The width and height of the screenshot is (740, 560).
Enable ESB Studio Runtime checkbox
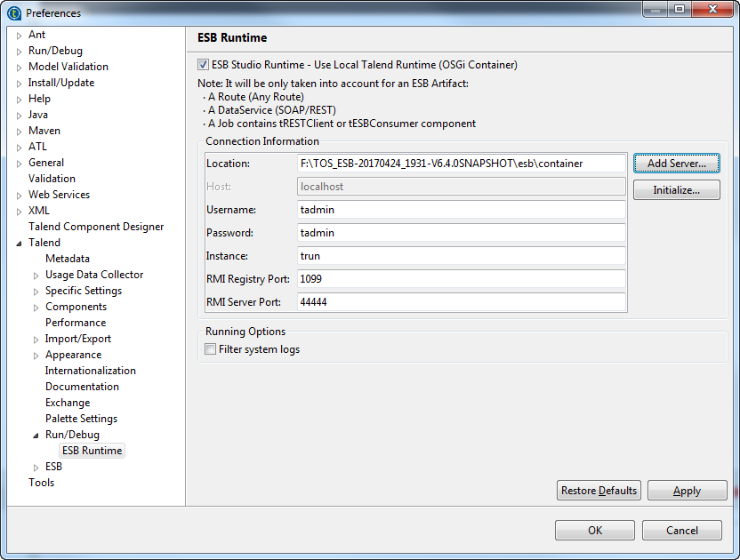point(203,65)
